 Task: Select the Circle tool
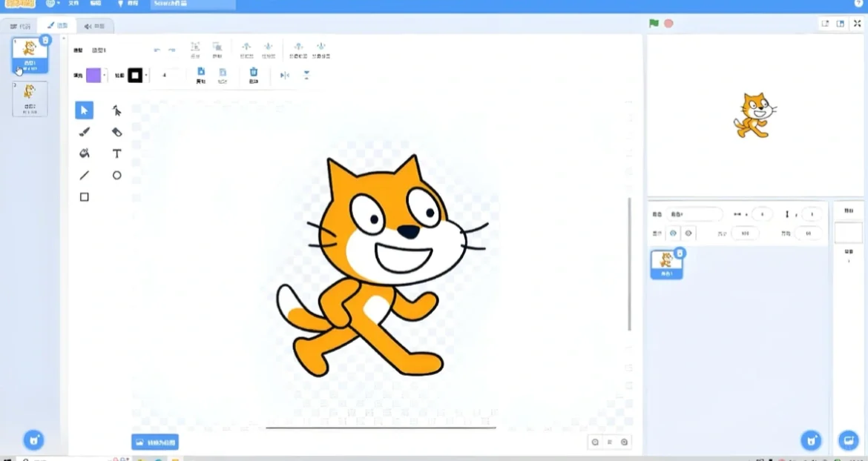(x=115, y=175)
